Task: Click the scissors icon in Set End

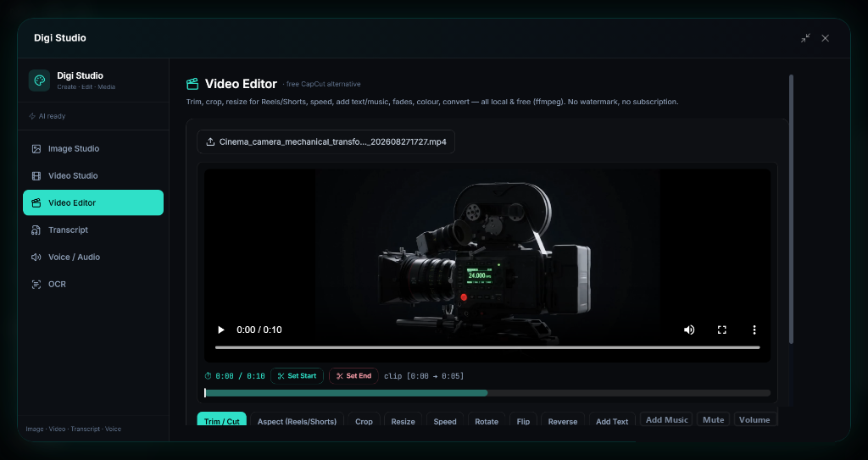Action: pos(340,376)
